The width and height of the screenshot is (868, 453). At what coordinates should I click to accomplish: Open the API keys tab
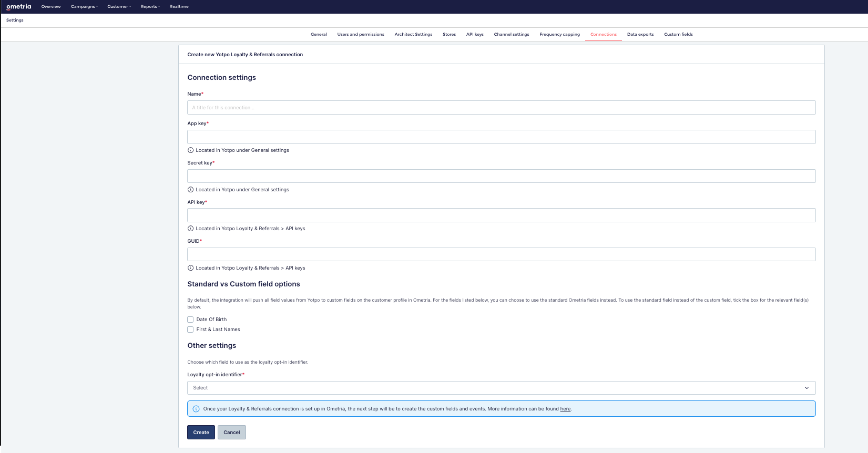(x=475, y=34)
